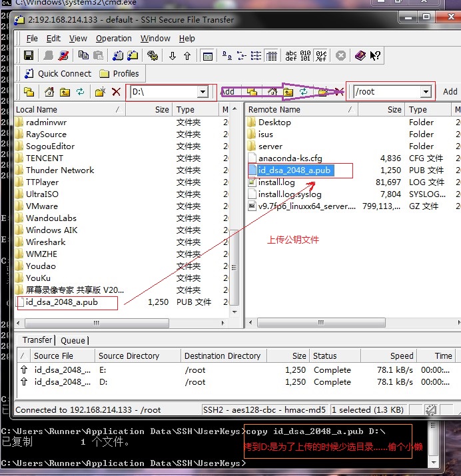461x476 pixels.
Task: Switch to the Queue tab
Action: coord(73,340)
